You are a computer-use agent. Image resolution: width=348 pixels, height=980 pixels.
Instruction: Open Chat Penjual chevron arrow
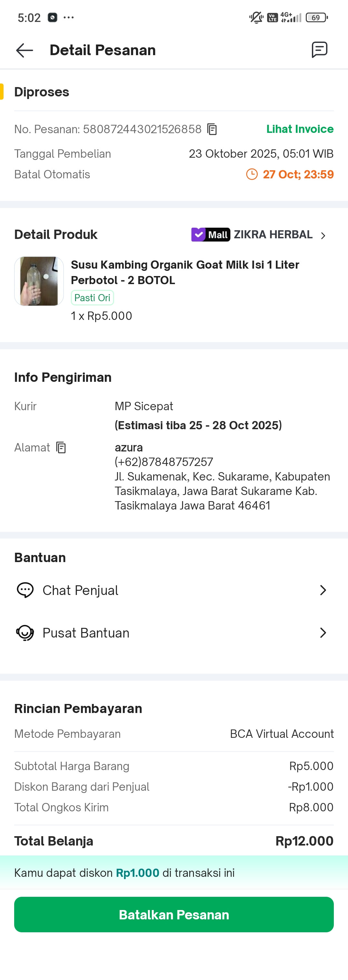(x=323, y=590)
